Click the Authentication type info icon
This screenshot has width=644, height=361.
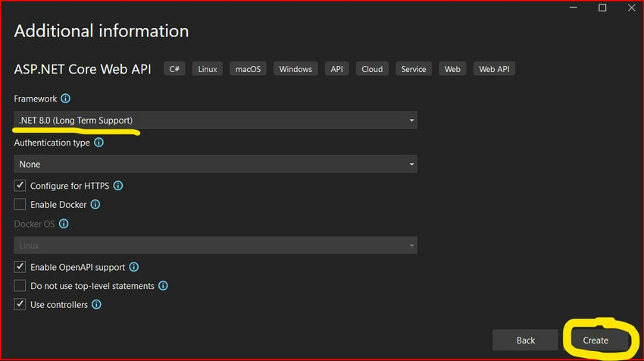click(x=98, y=143)
